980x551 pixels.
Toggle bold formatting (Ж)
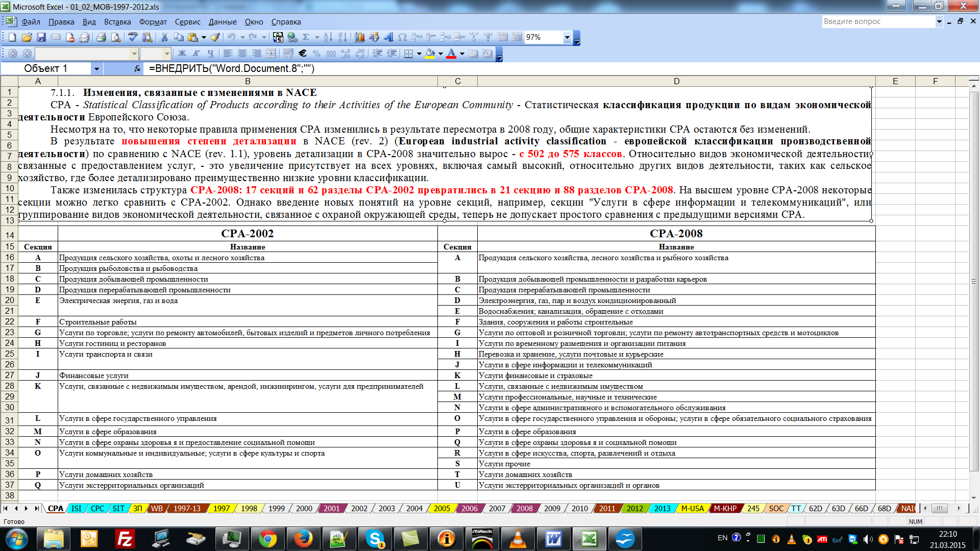click(182, 54)
